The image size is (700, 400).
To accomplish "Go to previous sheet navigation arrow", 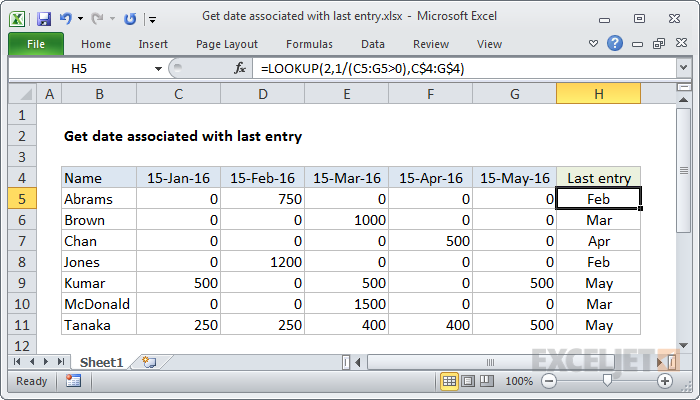I will (32, 362).
